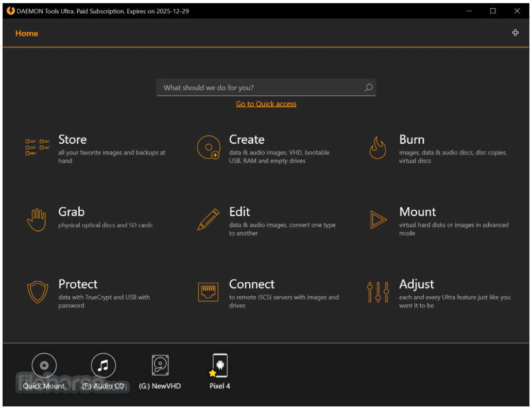Maximize the DAEMON Tools window
532x409 pixels.
coord(493,11)
